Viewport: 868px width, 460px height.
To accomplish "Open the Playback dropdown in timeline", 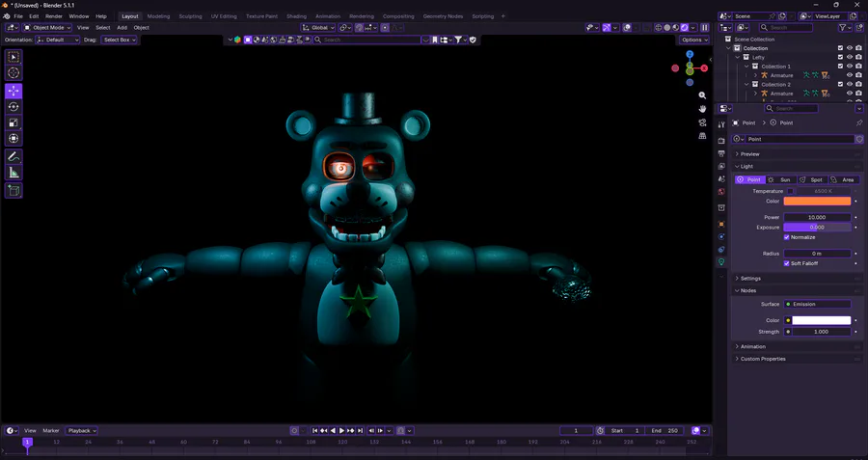I will tap(81, 431).
